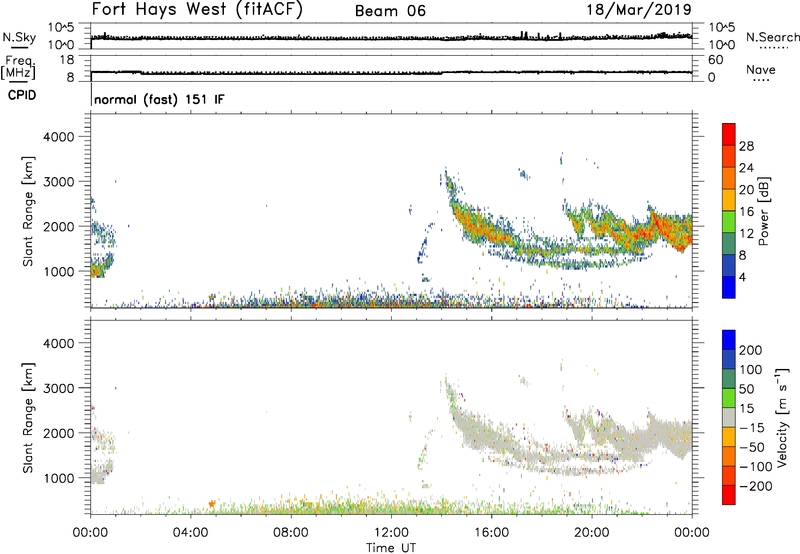Click the red bottom of Velocity colorbar

coord(729,495)
